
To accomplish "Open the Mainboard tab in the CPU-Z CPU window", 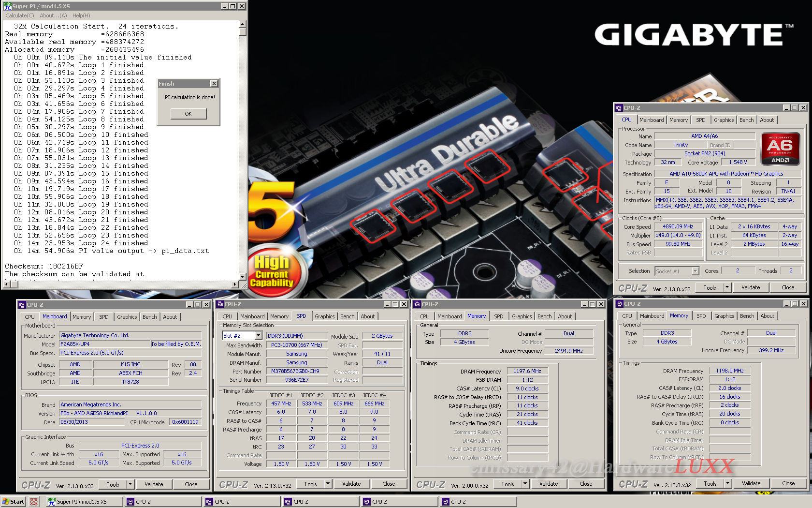I will point(651,120).
